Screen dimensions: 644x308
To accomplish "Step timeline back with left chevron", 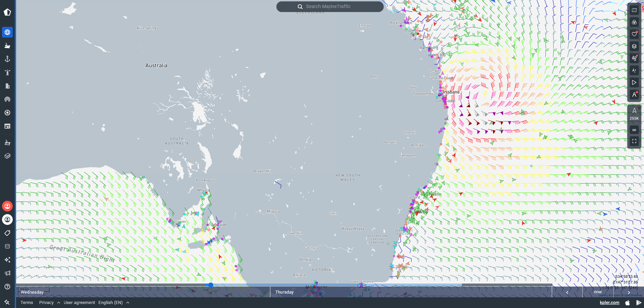I will tap(567, 292).
